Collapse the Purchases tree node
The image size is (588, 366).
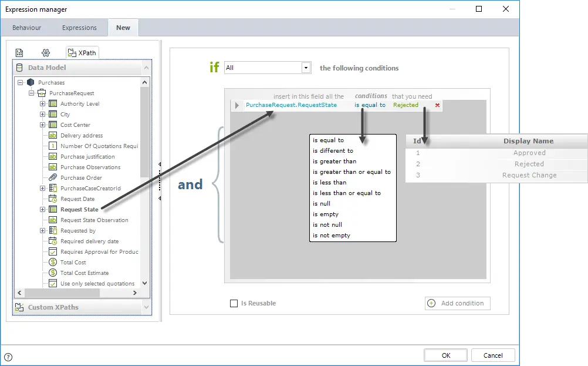click(x=21, y=82)
